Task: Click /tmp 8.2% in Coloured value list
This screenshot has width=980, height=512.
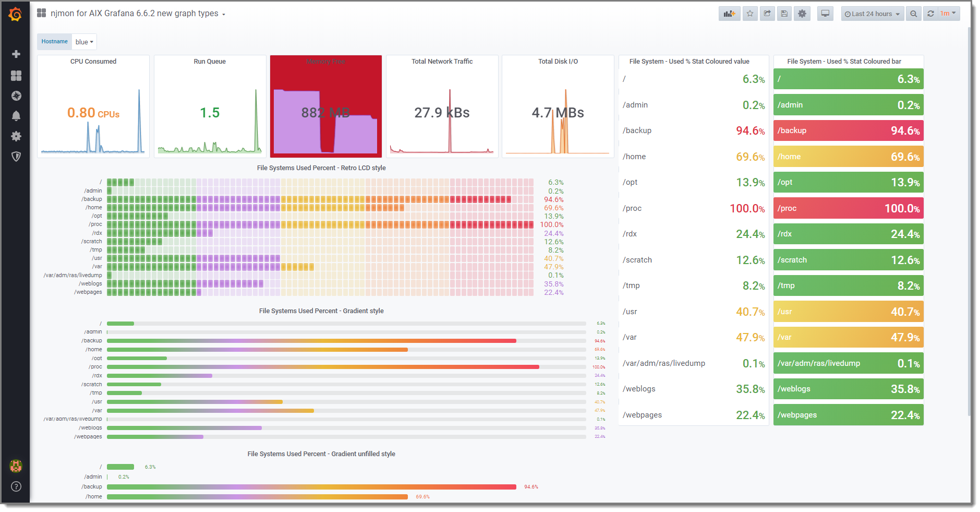Action: coord(694,285)
